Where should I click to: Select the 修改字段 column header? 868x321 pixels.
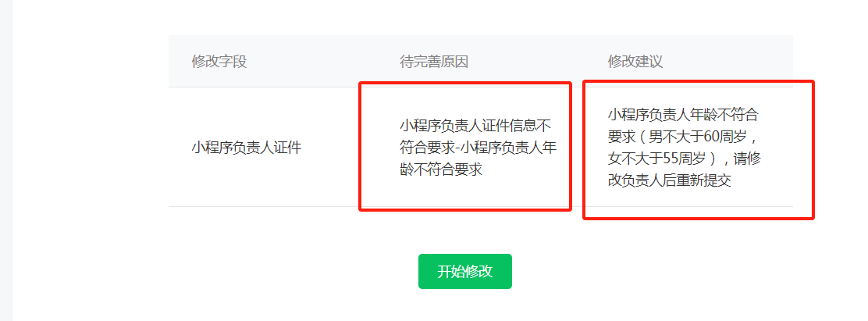point(219,62)
